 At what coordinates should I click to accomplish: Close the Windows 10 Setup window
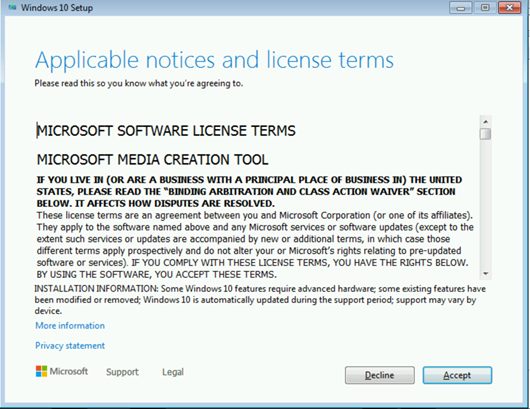pyautogui.click(x=510, y=7)
